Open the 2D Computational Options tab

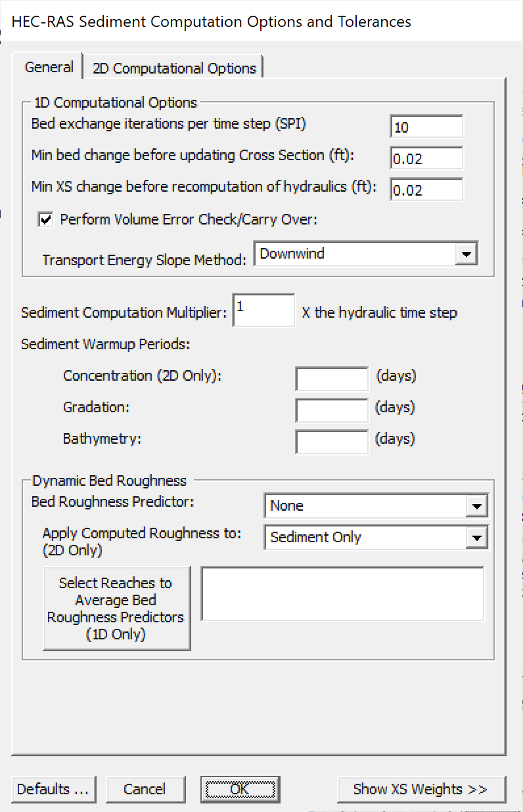coord(174,68)
